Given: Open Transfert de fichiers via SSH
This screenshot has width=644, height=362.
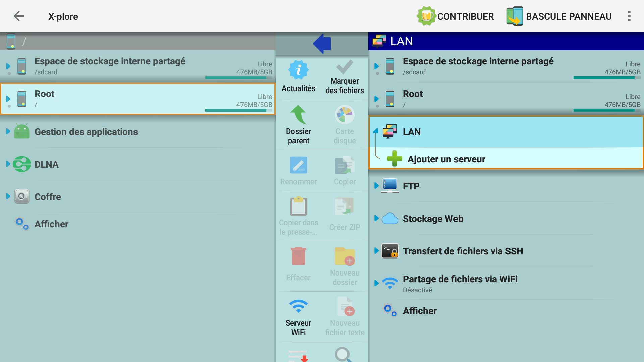Looking at the screenshot, I should pyautogui.click(x=463, y=251).
